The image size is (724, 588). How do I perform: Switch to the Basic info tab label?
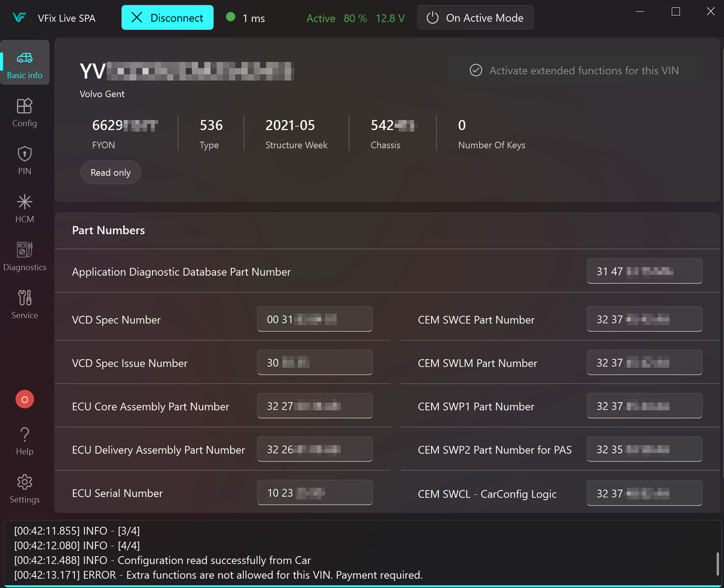coord(25,75)
